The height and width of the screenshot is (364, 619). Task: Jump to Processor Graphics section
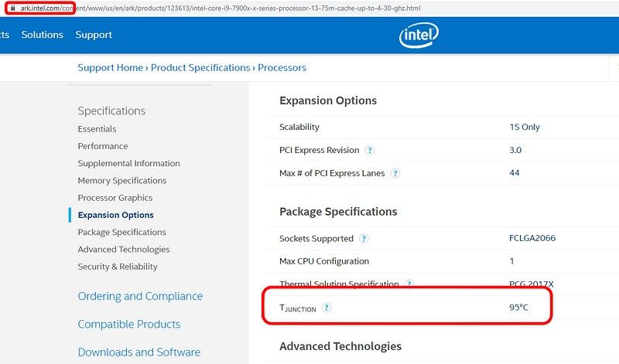[x=115, y=198]
